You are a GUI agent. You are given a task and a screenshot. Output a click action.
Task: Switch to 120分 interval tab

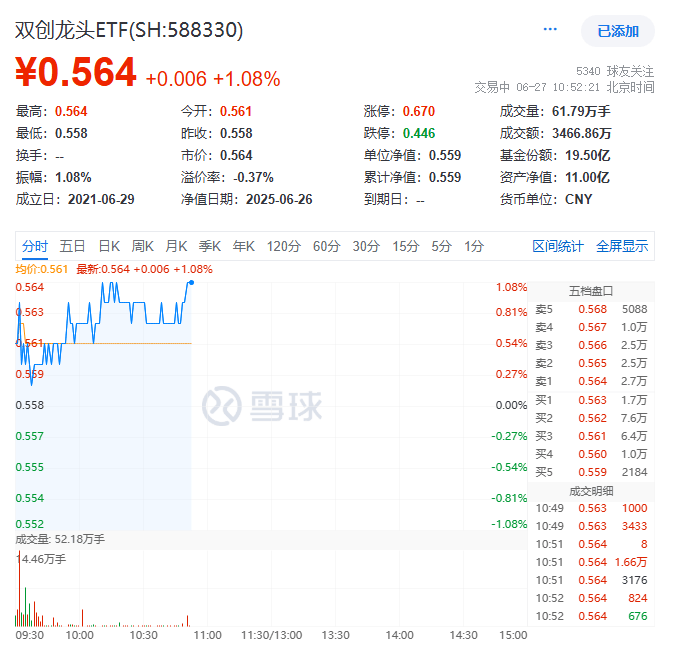tap(284, 246)
